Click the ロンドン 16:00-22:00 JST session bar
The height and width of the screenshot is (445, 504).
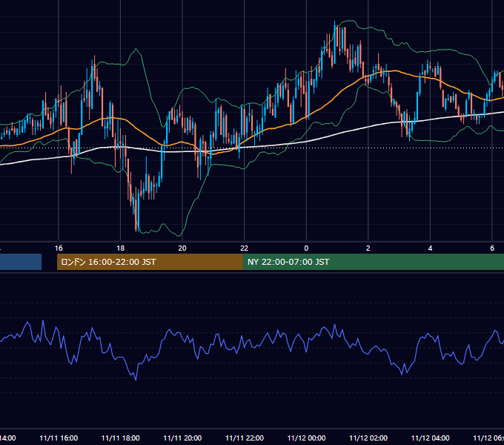pyautogui.click(x=150, y=262)
